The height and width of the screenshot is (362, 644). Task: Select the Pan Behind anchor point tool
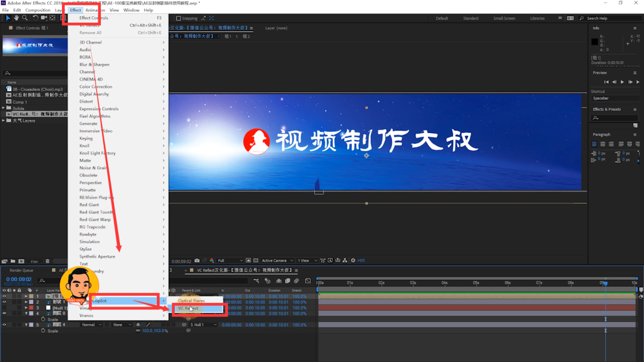52,18
